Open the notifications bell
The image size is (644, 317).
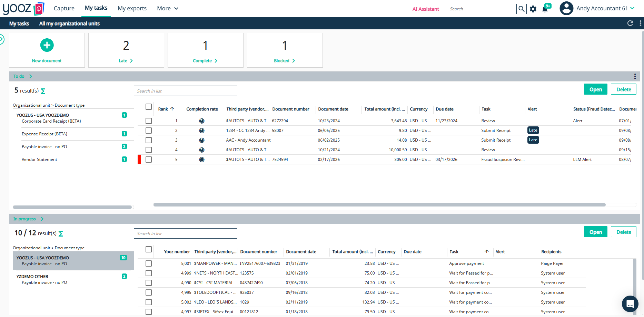[545, 9]
